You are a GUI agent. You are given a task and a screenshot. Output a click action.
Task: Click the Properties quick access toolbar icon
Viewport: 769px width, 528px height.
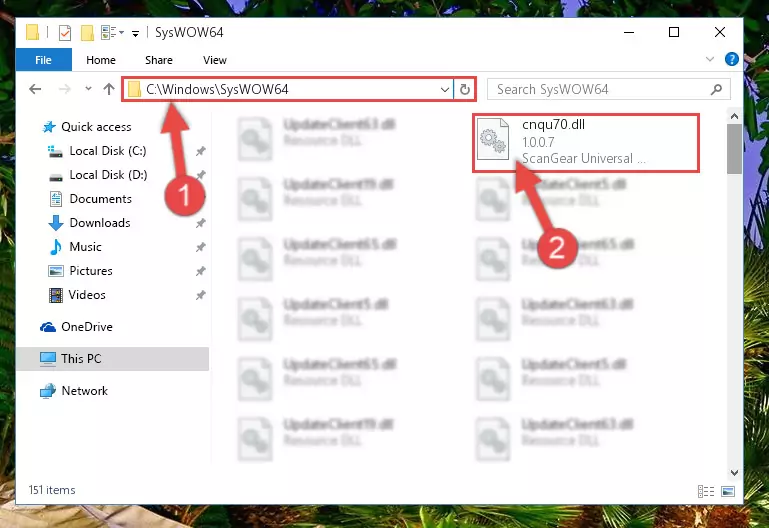[65, 33]
